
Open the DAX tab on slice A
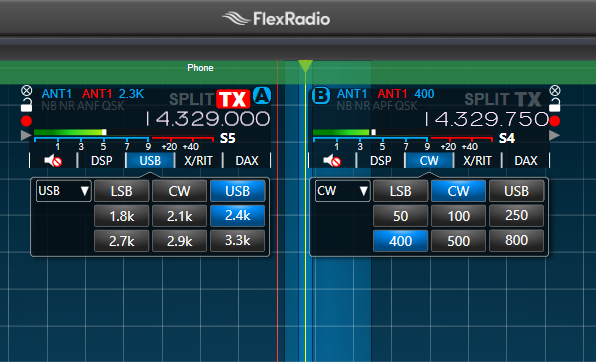point(247,160)
